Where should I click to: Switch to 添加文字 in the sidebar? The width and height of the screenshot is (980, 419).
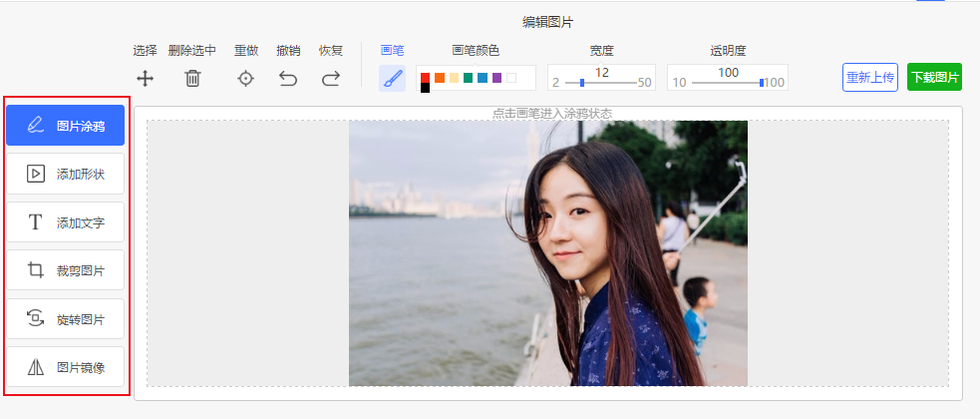point(65,222)
